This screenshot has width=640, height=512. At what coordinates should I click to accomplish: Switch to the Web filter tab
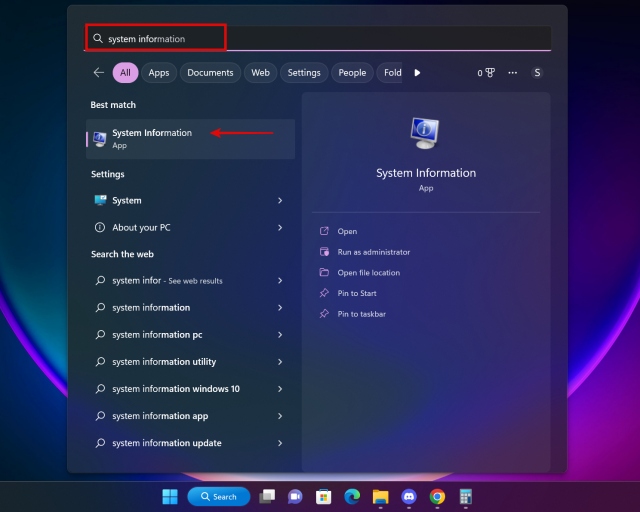pos(260,73)
